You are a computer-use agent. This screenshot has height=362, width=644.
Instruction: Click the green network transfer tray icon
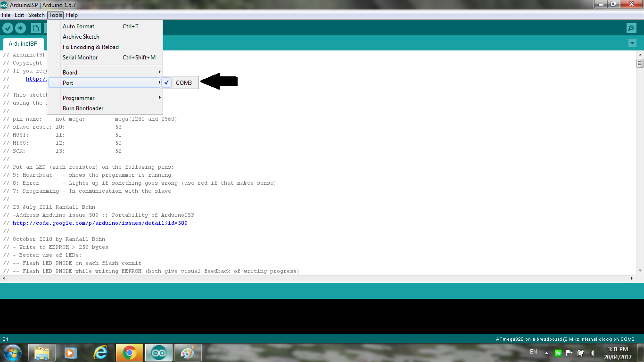tap(558, 353)
